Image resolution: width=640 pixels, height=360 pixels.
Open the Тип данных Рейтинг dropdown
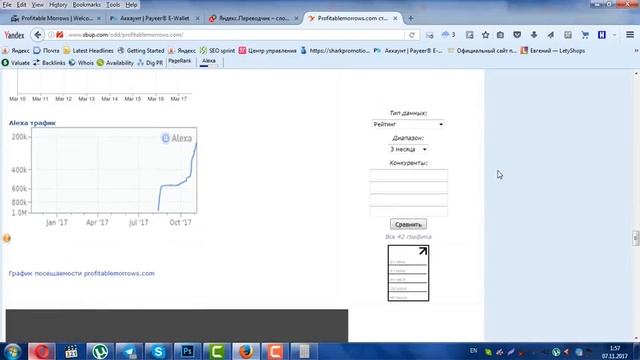tap(408, 124)
